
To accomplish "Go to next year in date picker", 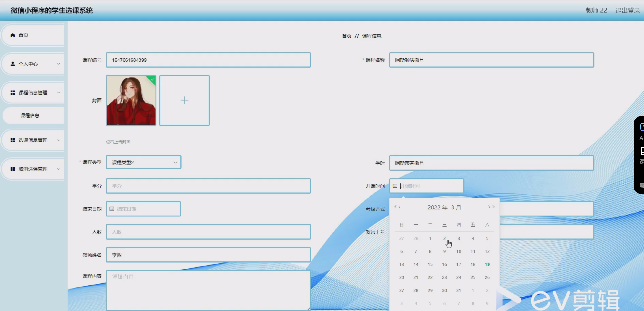I will point(493,207).
